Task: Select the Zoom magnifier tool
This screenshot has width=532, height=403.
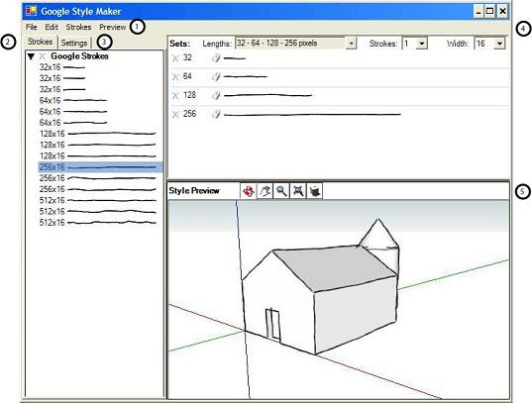Action: coord(281,191)
